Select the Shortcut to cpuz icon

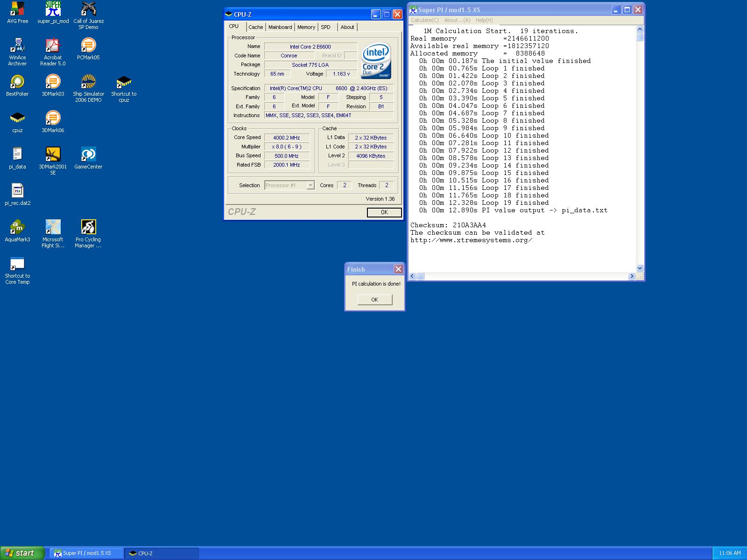pos(124,88)
